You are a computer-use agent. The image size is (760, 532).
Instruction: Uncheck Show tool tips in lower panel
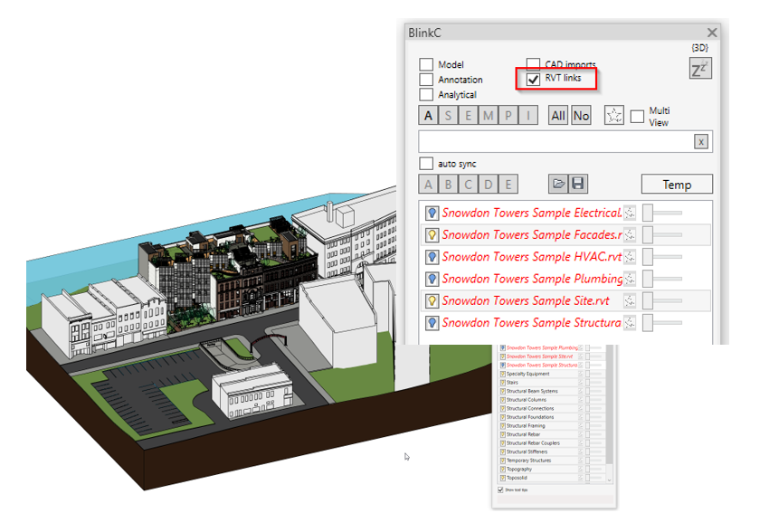pos(500,489)
